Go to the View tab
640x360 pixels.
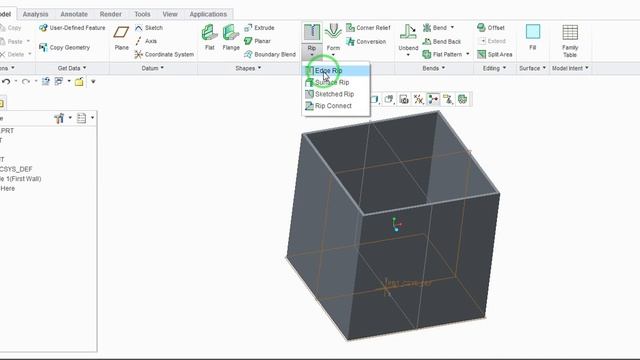[x=170, y=14]
